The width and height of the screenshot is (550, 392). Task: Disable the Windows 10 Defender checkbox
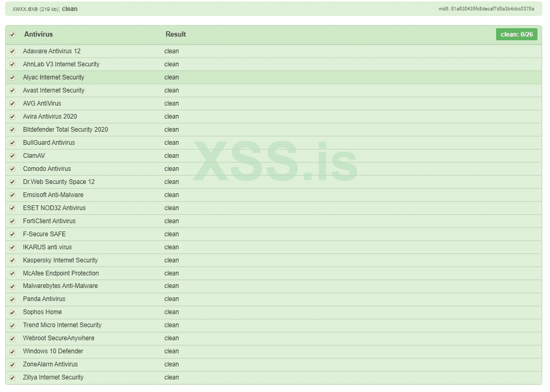(12, 352)
